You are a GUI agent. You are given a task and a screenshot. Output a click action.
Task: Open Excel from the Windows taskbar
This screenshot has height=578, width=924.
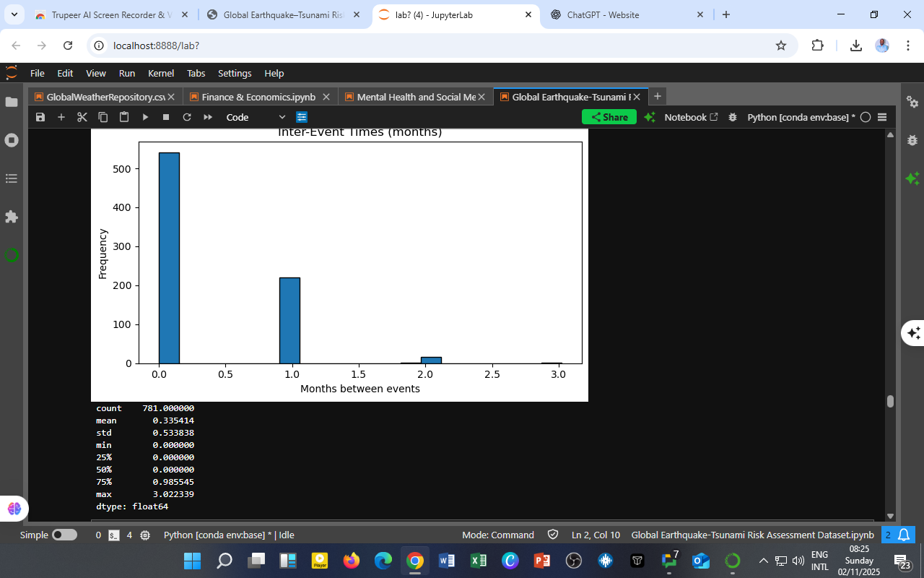point(478,561)
